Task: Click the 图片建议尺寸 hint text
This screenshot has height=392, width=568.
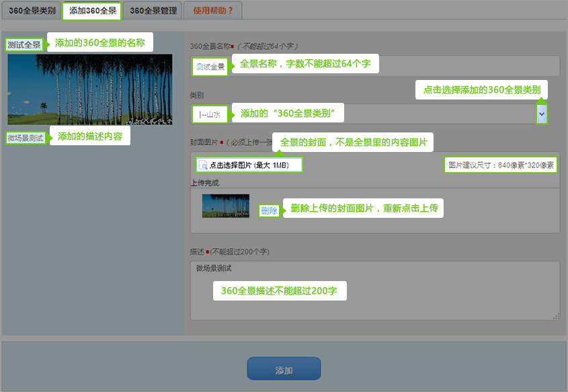Action: point(501,165)
